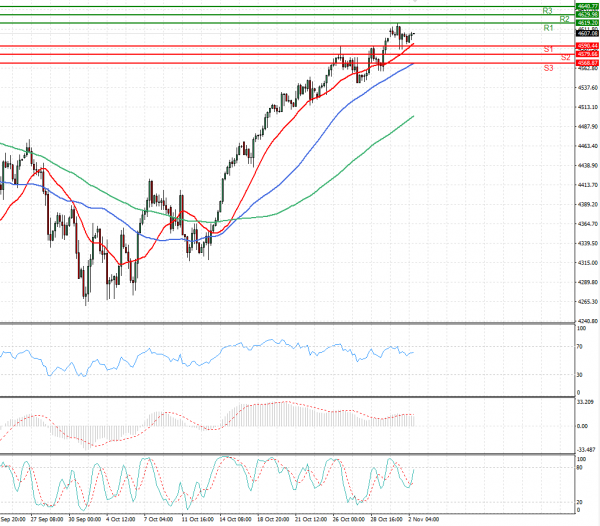This screenshot has height=526, width=600.
Task: Click the 4 Oct 12:00 time label
Action: [x=121, y=519]
